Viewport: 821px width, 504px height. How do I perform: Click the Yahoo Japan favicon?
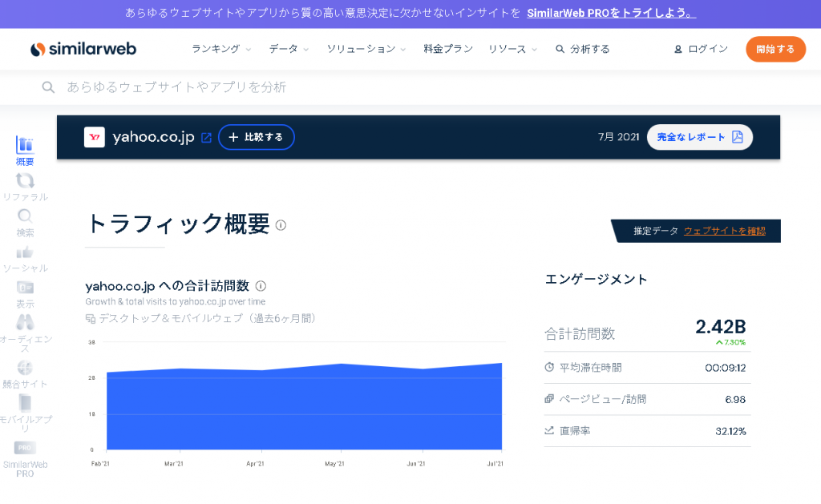tap(95, 137)
